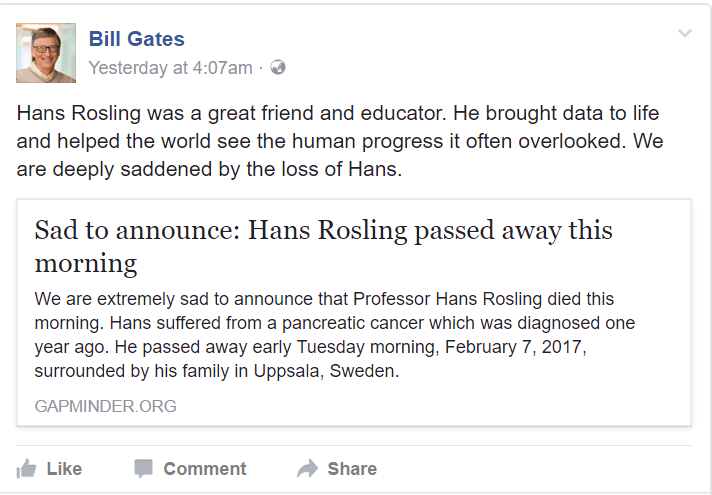Open the 'Sad to announce' article headline
712x495 pixels.
pyautogui.click(x=324, y=246)
